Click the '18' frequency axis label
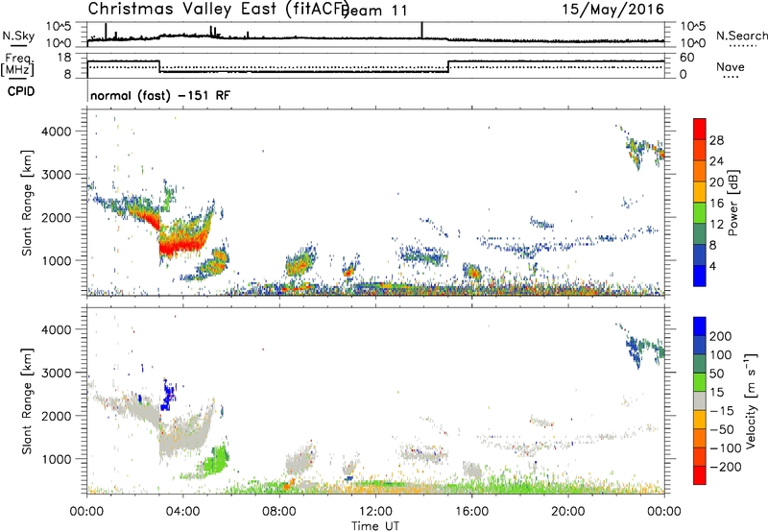Viewport: 768px width, 532px height. point(63,58)
